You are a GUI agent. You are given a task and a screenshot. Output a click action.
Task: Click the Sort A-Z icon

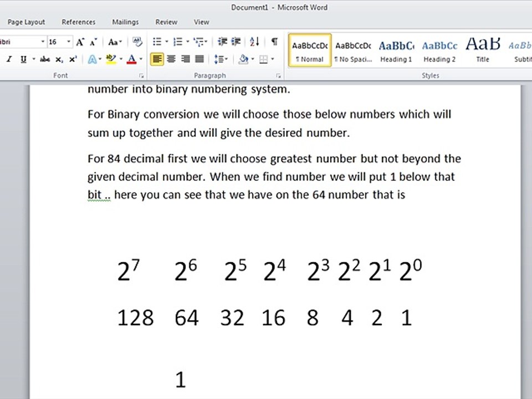point(254,42)
